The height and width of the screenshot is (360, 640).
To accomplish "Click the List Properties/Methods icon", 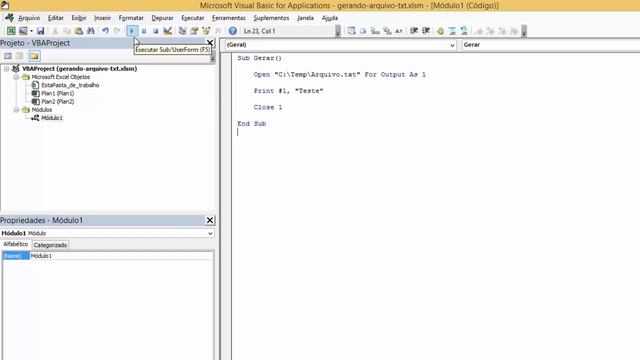I will click(x=351, y=31).
